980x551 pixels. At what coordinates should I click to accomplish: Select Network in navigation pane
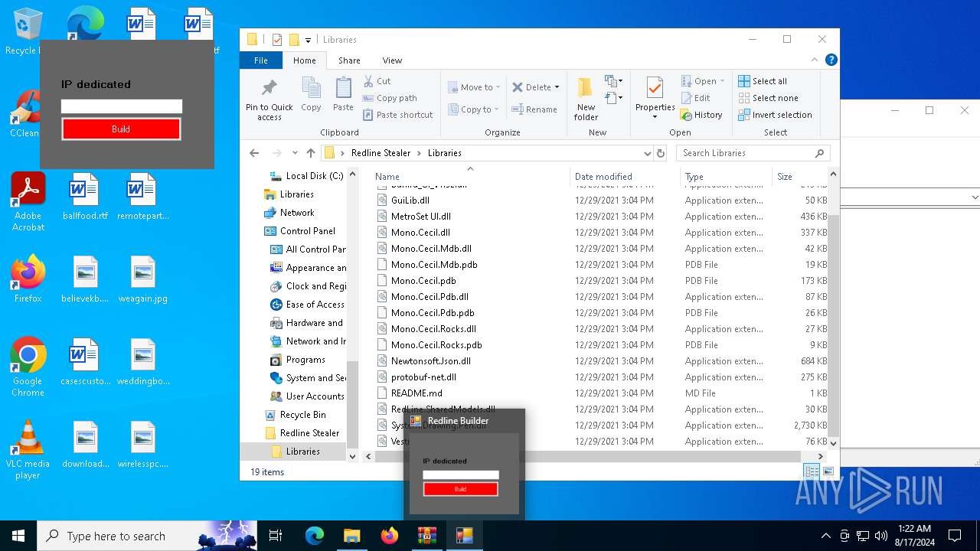(297, 213)
